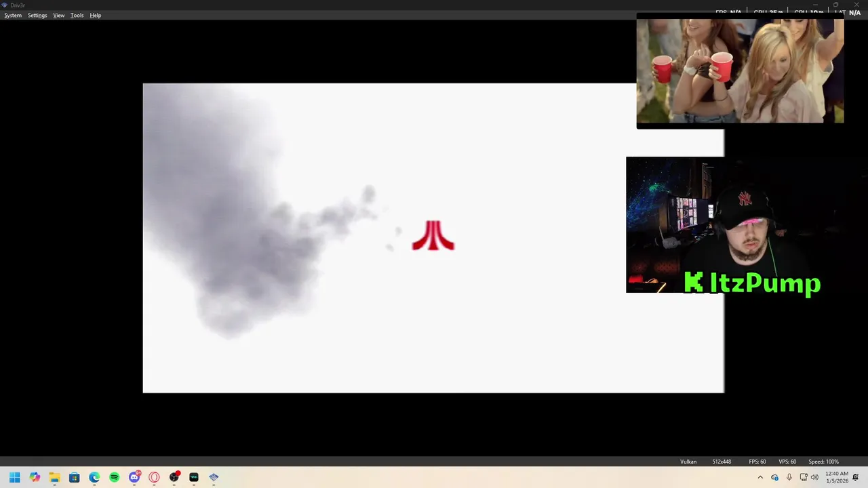Click the Windows Start button
This screenshot has width=868, height=488.
click(15, 477)
